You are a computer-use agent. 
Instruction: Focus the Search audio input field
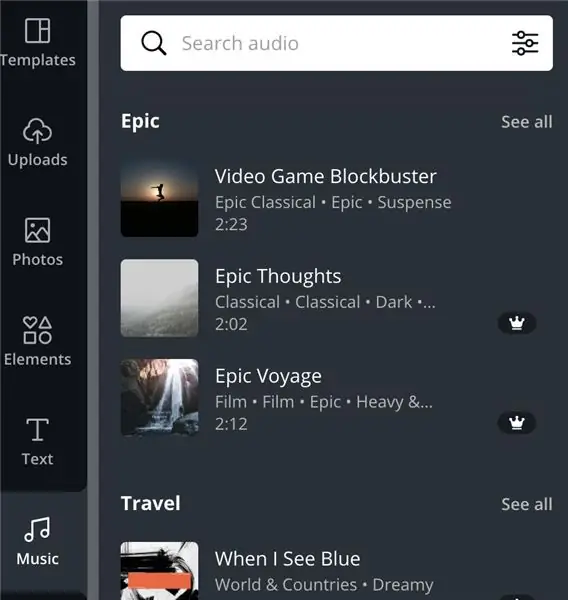pos(336,43)
